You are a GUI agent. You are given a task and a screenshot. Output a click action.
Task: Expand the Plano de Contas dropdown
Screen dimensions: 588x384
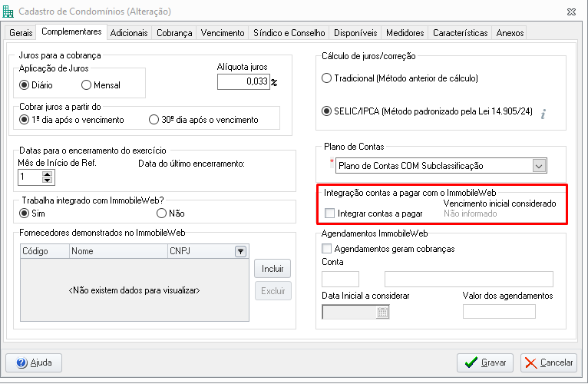point(539,166)
